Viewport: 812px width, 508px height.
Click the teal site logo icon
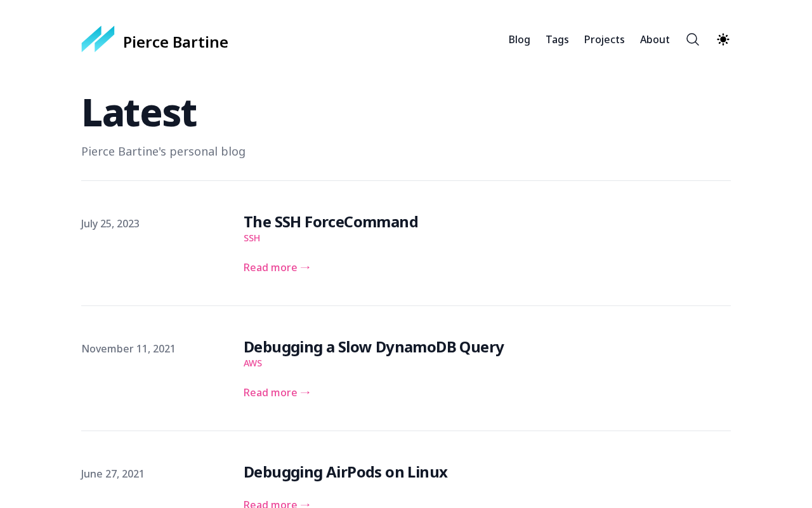(x=98, y=39)
